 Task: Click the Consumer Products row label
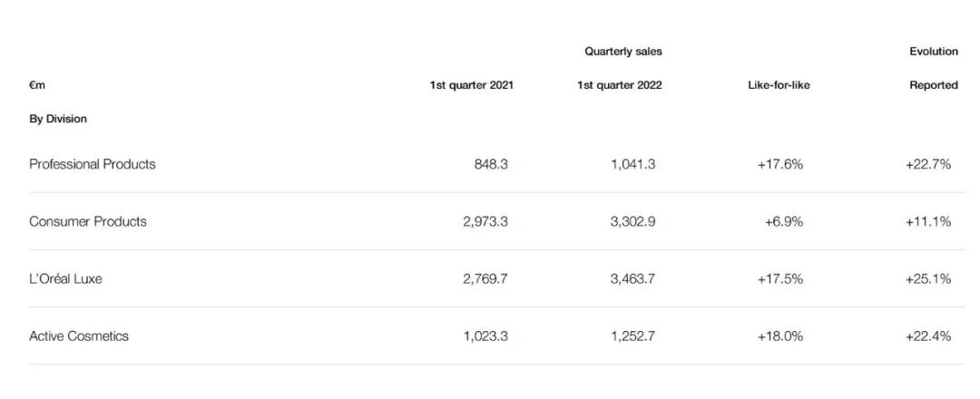(88, 221)
